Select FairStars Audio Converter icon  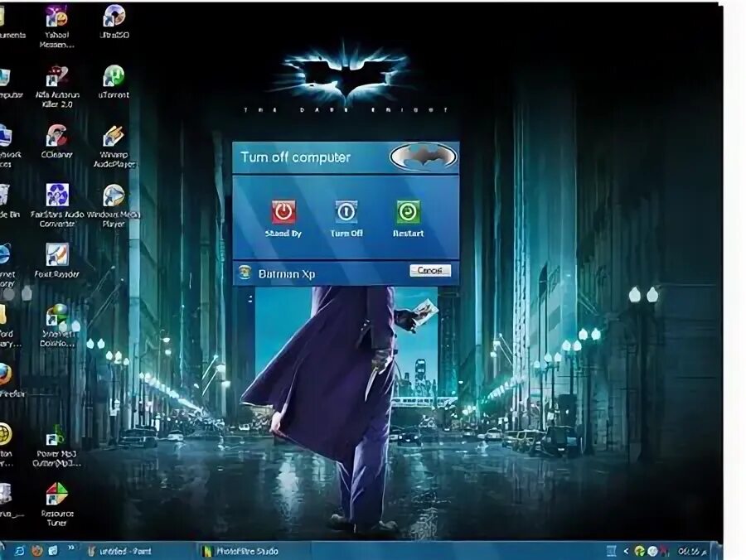[x=57, y=205]
